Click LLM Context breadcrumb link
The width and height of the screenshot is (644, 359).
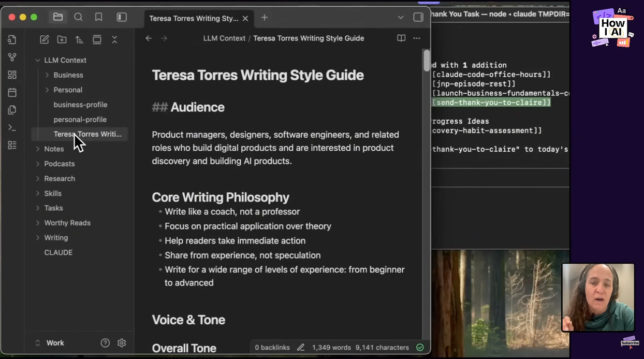224,38
